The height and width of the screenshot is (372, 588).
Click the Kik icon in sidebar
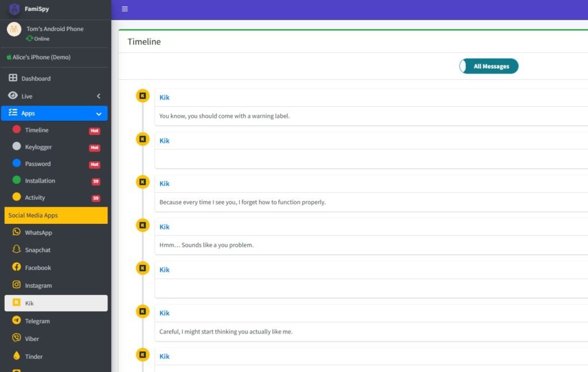pos(17,302)
